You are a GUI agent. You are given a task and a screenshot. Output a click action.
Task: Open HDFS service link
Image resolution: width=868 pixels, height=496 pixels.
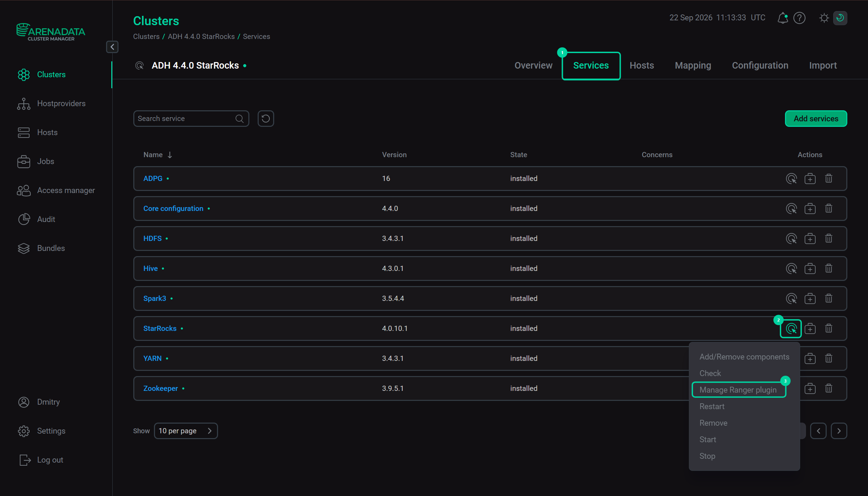[x=152, y=239]
